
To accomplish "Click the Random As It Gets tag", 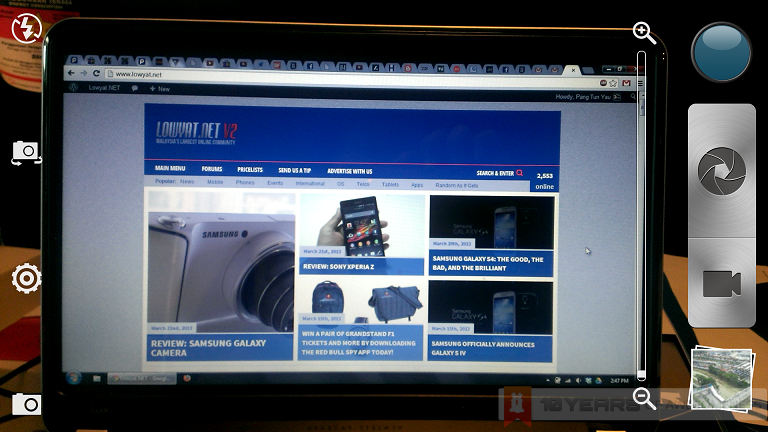I will point(456,185).
